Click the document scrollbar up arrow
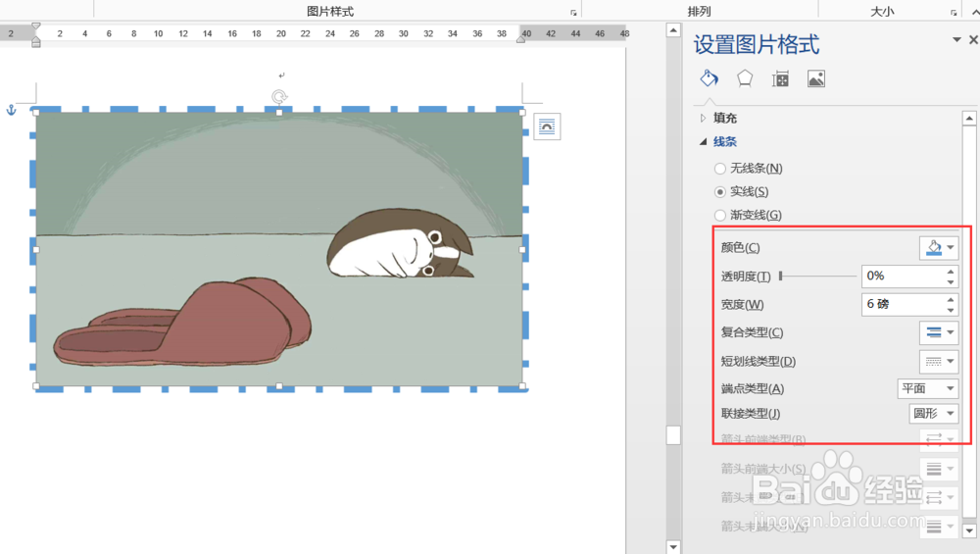The height and width of the screenshot is (554, 980). coord(673,29)
